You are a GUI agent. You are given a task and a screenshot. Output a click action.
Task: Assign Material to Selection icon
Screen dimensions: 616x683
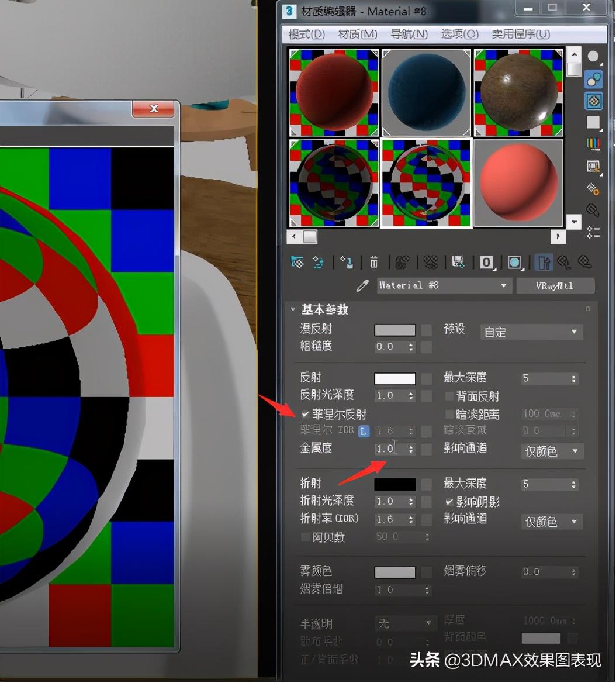[x=347, y=262]
